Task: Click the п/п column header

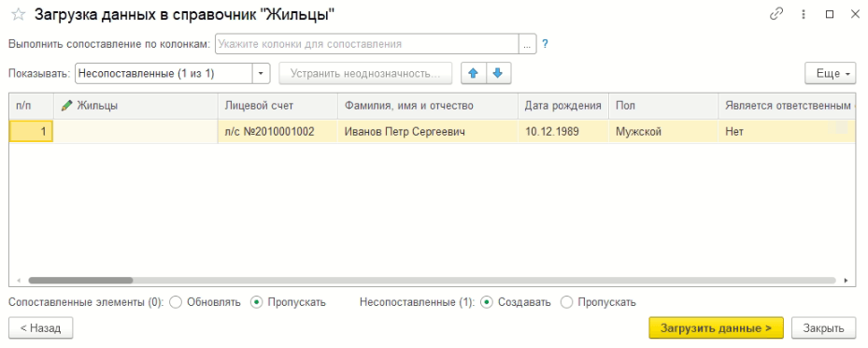Action: [x=32, y=106]
